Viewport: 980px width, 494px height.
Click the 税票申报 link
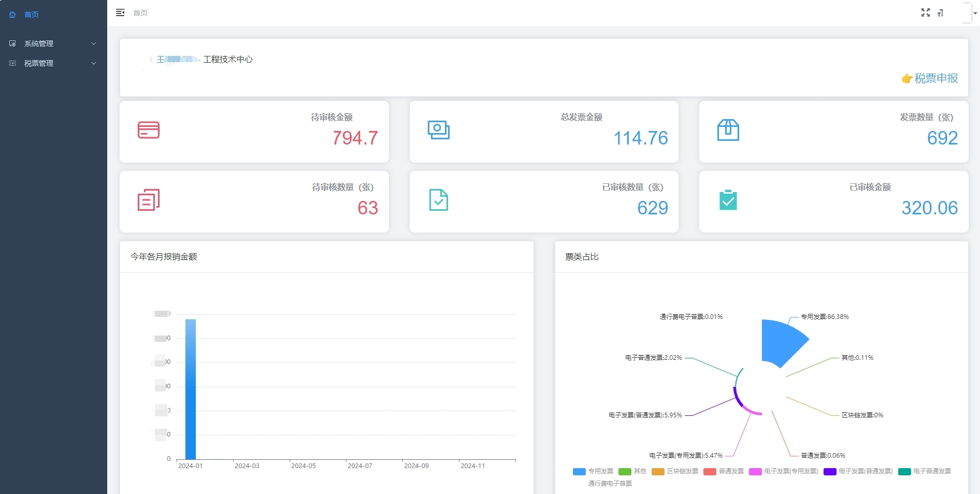click(936, 78)
